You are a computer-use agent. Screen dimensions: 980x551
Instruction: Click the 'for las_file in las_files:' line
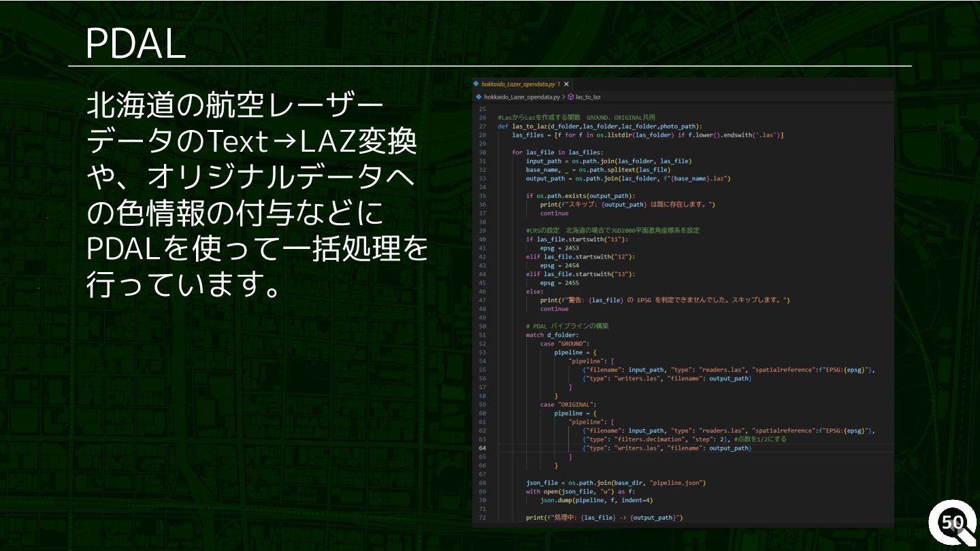(557, 152)
